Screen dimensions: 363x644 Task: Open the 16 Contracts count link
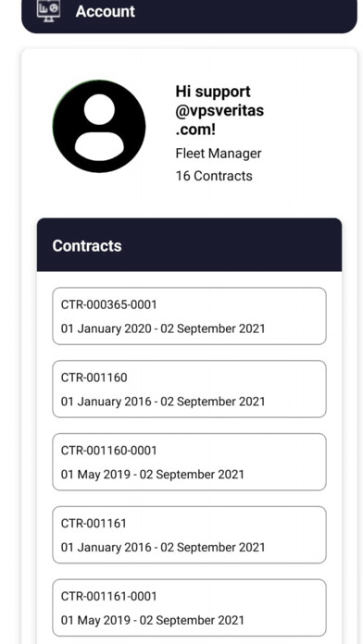pos(214,176)
